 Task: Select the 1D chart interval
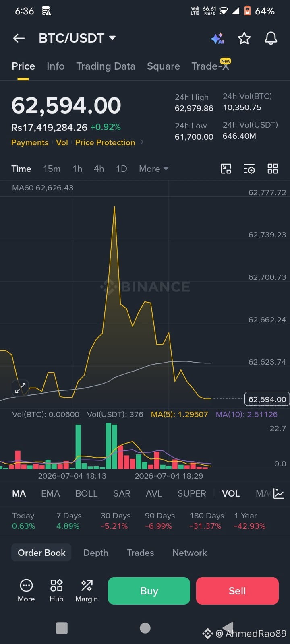pyautogui.click(x=122, y=169)
